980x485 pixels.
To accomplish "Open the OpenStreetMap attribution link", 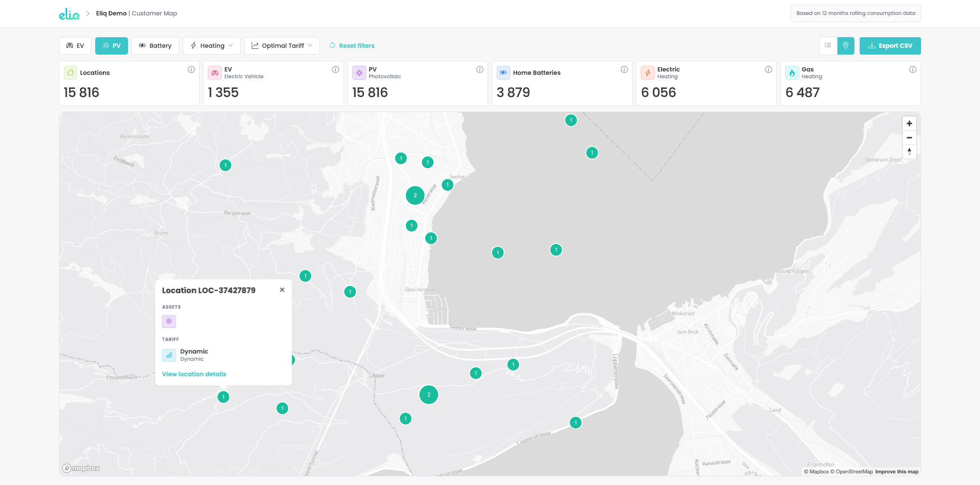I will coord(851,471).
